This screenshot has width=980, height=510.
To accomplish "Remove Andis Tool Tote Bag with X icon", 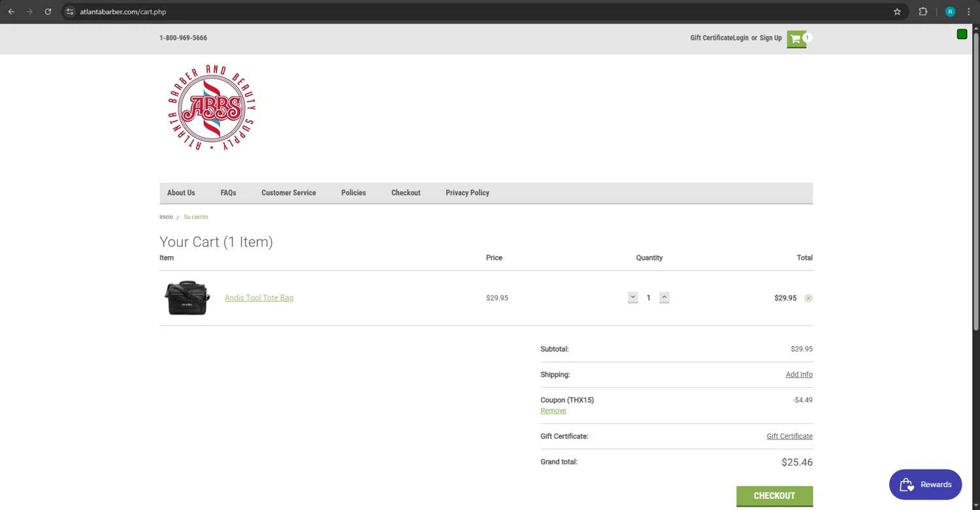I will point(808,298).
